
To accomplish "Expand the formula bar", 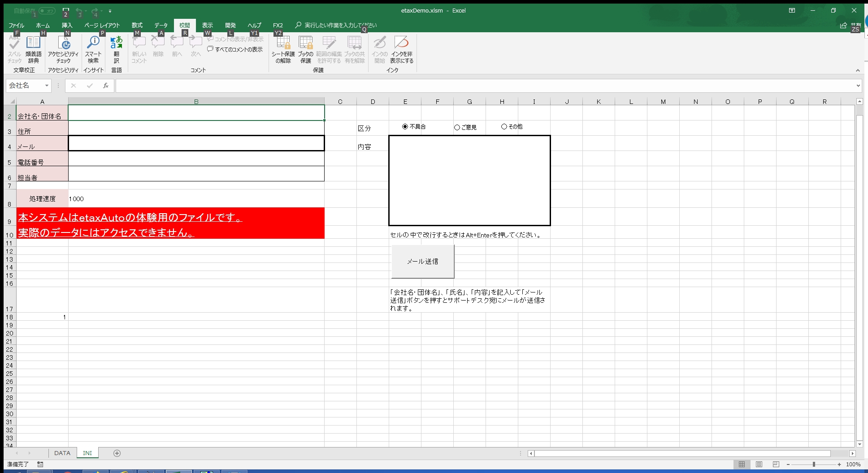I will pos(858,86).
